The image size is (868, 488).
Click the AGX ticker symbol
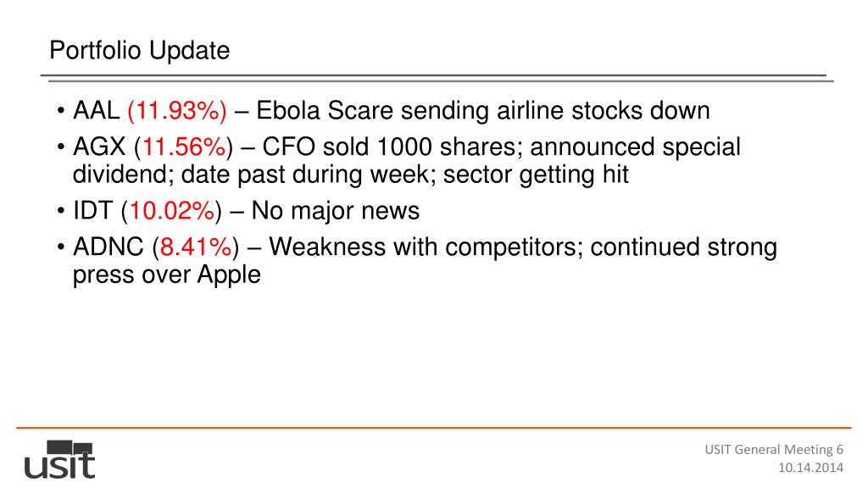pos(100,147)
